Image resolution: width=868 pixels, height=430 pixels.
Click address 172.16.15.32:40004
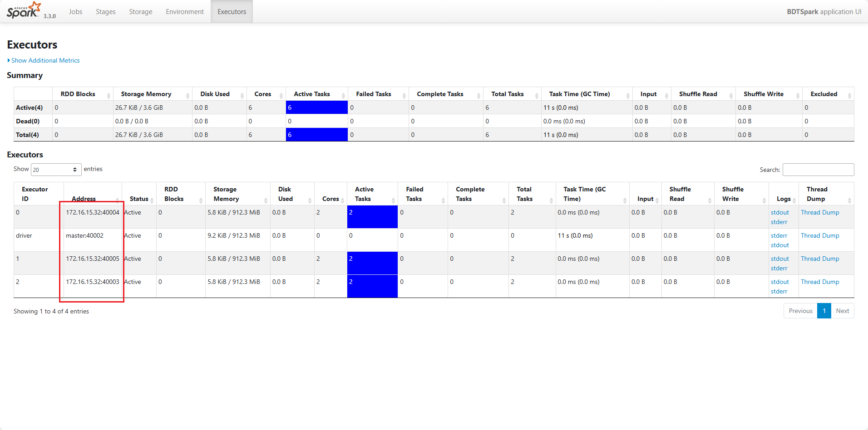click(93, 212)
